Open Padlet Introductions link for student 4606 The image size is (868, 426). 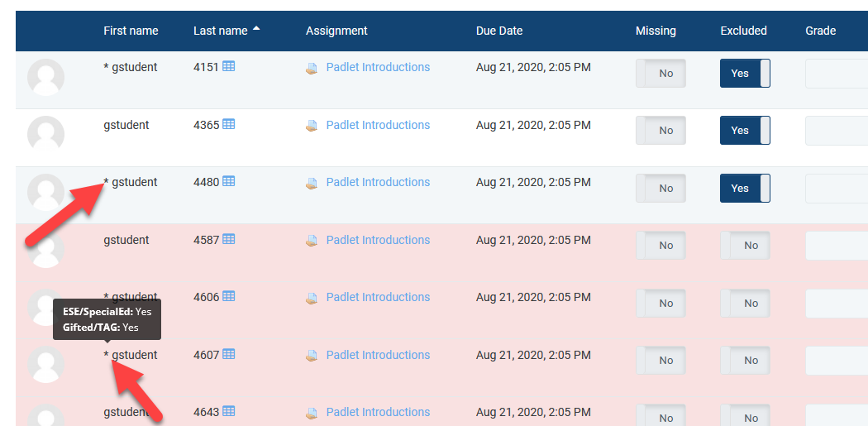click(378, 297)
